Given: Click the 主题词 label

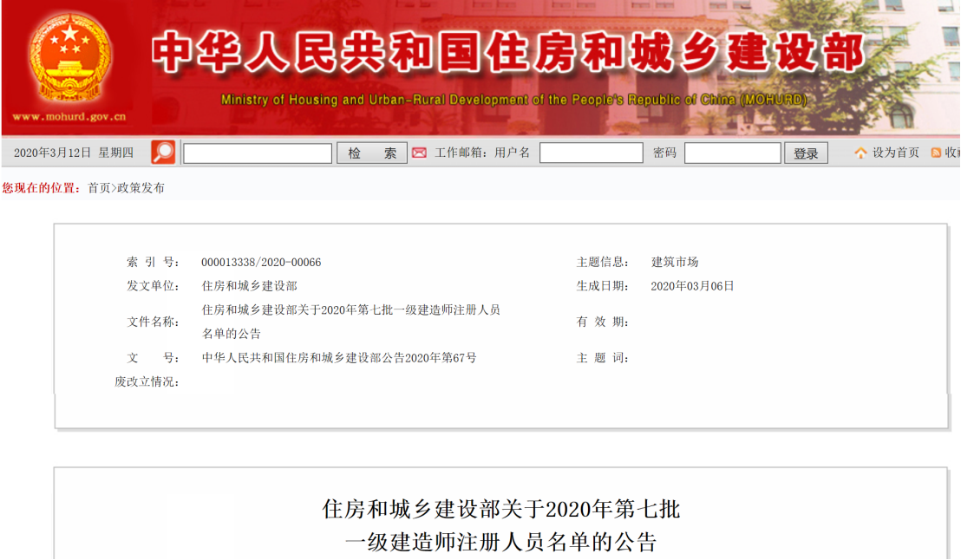Looking at the screenshot, I should pos(603,358).
